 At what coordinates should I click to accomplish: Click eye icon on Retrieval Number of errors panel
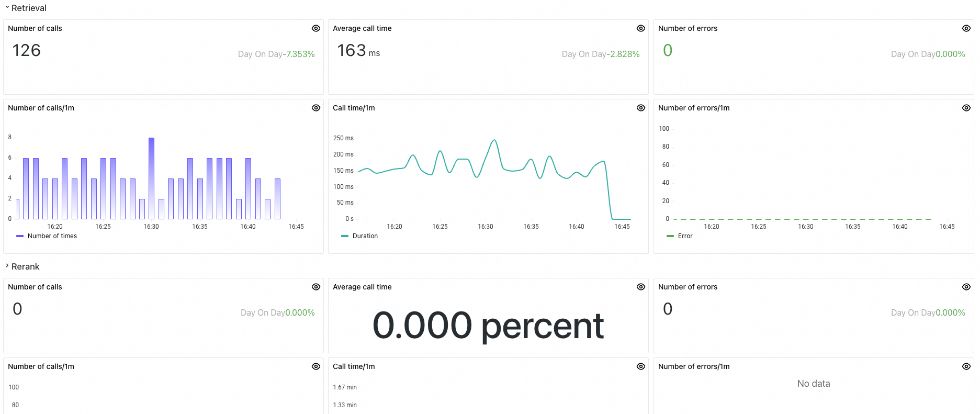point(966,28)
